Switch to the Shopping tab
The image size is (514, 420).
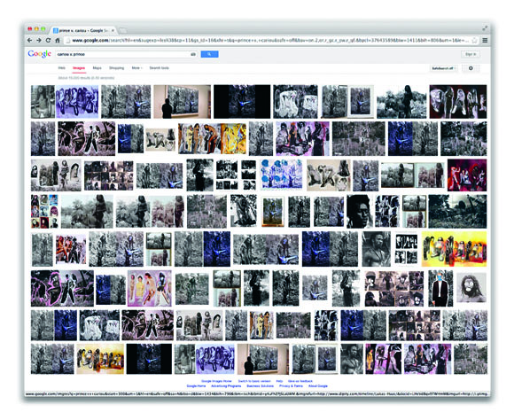click(116, 68)
